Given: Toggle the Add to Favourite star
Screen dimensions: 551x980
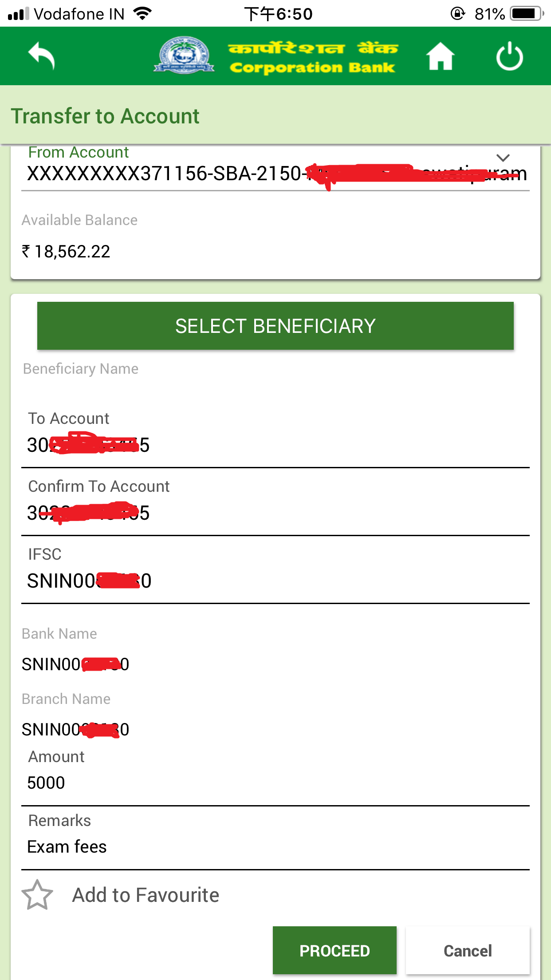Looking at the screenshot, I should point(37,895).
